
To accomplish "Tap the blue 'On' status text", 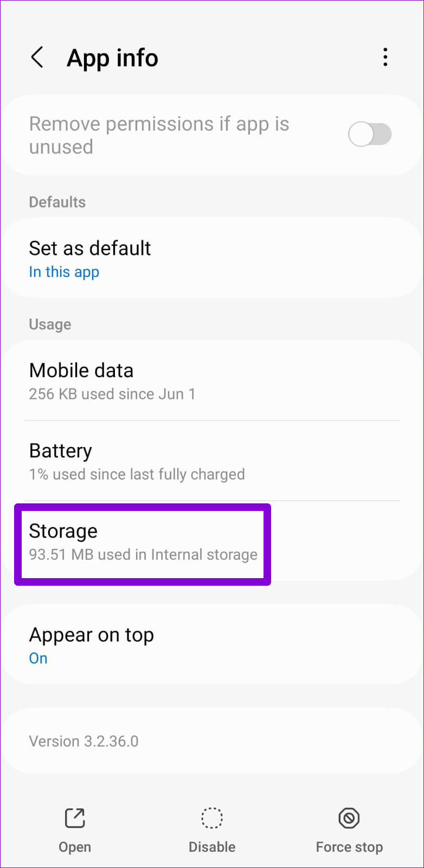I will point(38,658).
